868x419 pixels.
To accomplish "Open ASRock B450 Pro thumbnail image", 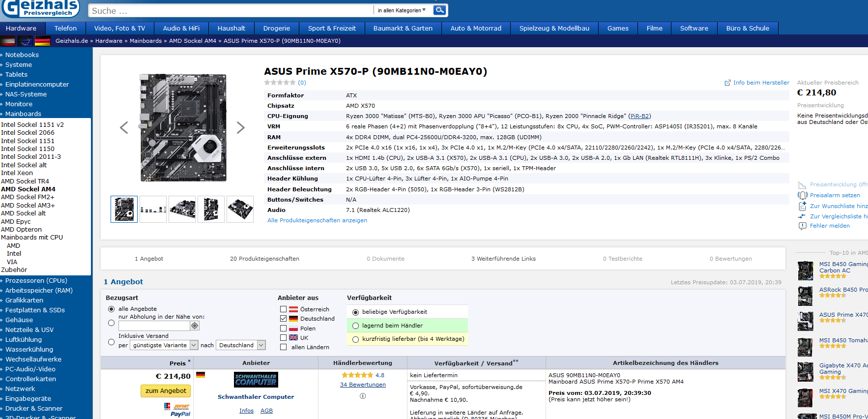I will point(806,296).
